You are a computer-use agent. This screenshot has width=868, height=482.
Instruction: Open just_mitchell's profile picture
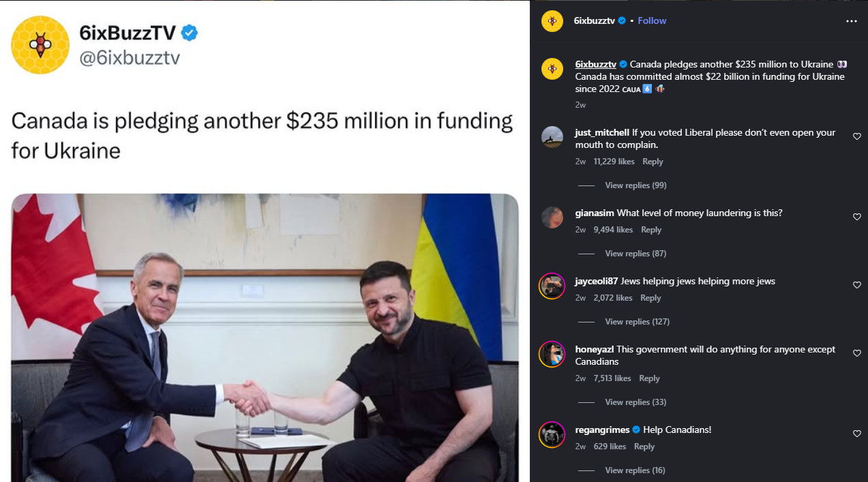552,137
